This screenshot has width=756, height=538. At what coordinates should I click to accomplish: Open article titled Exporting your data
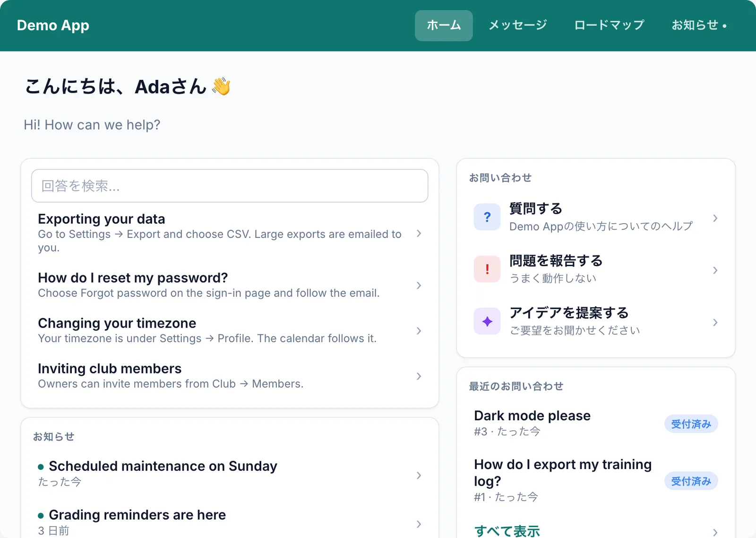coord(230,234)
